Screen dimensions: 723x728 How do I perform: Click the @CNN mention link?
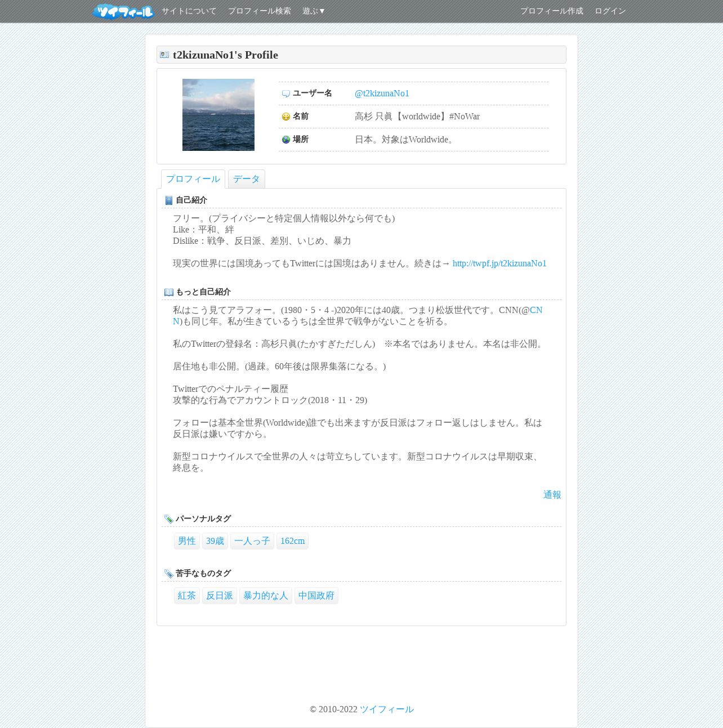coord(535,310)
